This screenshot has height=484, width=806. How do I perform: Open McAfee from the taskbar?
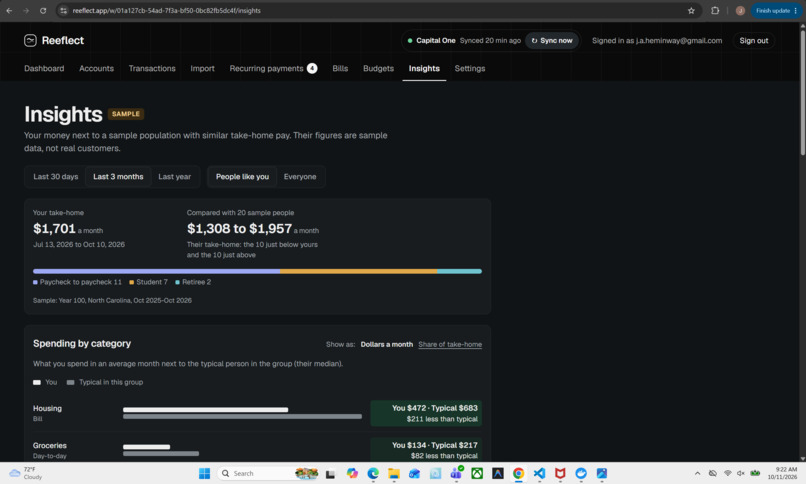coord(560,473)
